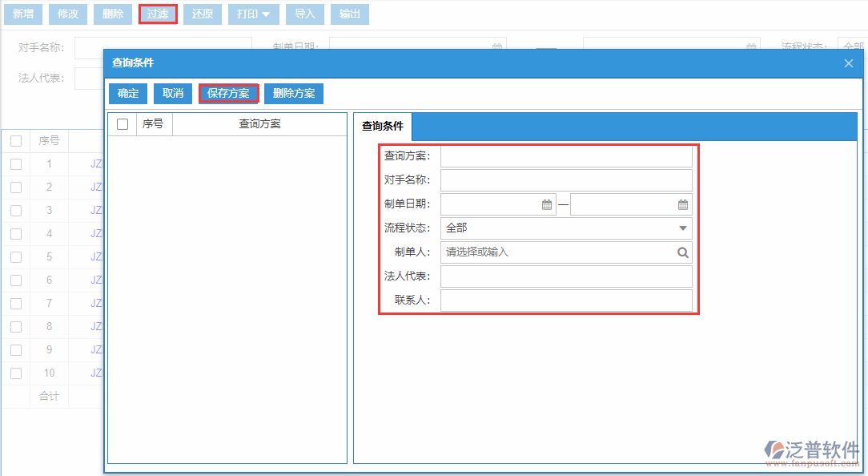This screenshot has height=476, width=868.
Task: Check the checkbox for row 1 in the table
Action: tap(17, 163)
